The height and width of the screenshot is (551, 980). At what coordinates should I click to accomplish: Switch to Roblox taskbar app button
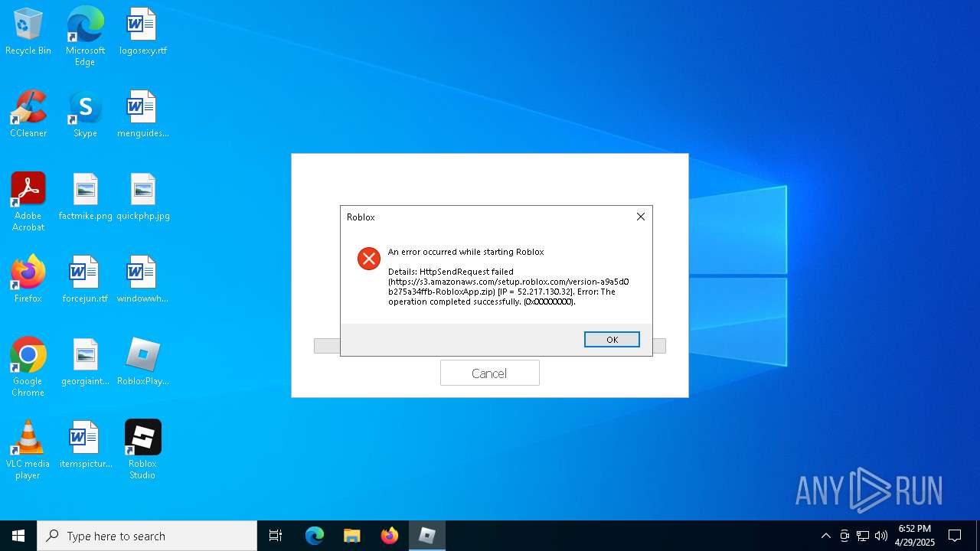[x=427, y=536]
